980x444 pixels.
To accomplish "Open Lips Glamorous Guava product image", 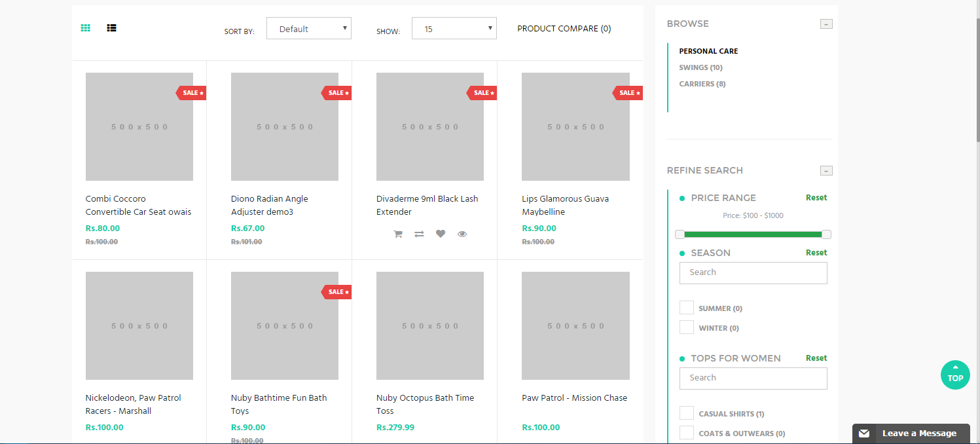I will click(x=575, y=126).
